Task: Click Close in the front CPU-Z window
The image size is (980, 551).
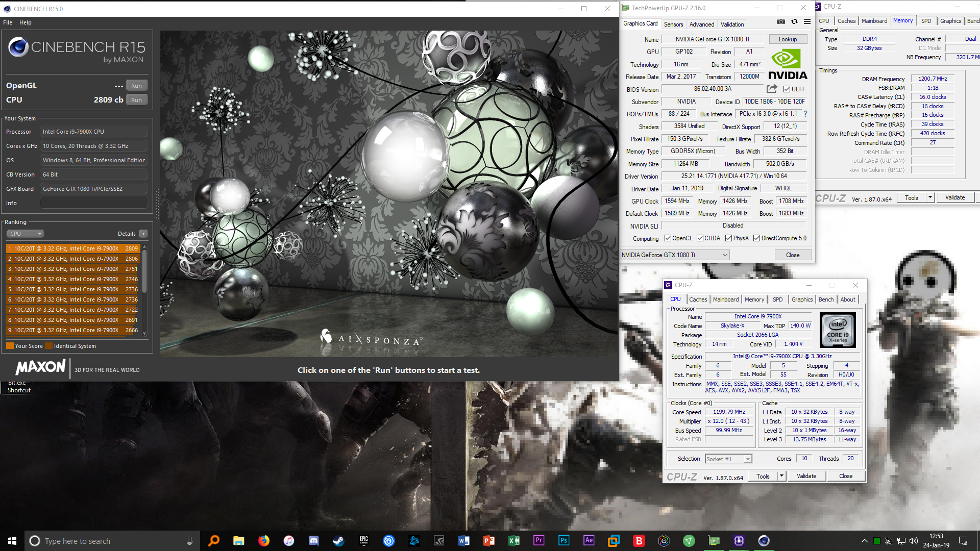Action: [846, 476]
